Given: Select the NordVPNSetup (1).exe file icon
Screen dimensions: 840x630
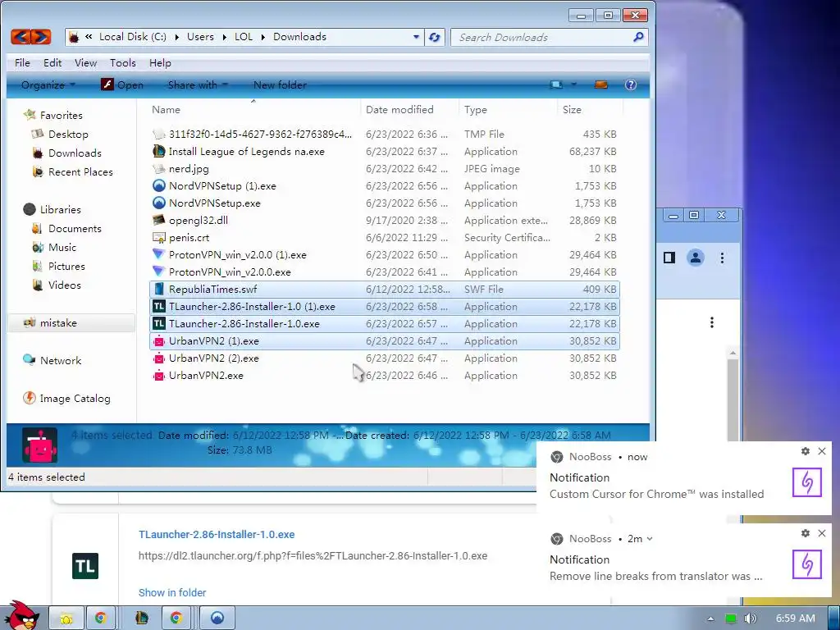Looking at the screenshot, I should (x=158, y=186).
